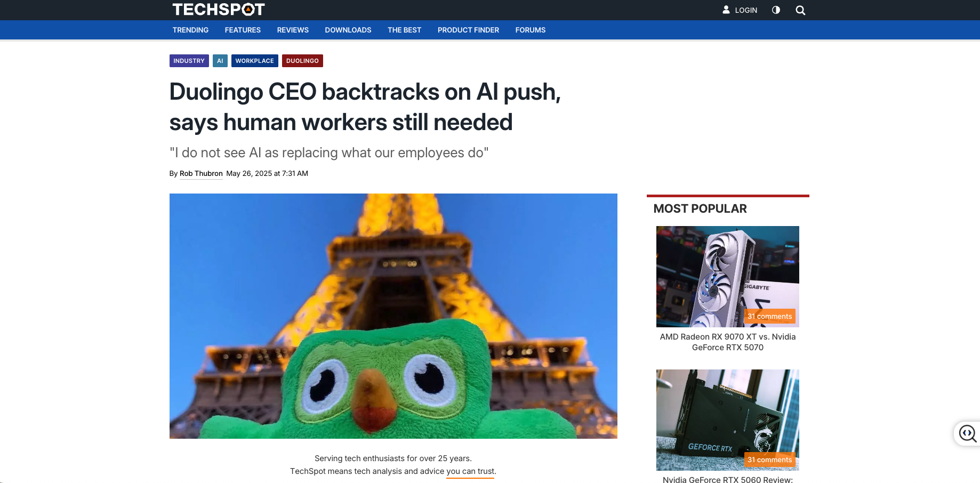
Task: Open Radeon RX 9070 XT thumbnail
Action: (x=727, y=277)
